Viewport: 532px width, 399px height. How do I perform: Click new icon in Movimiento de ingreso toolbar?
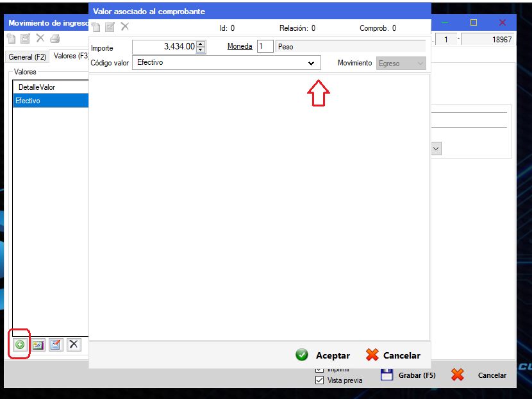11,38
